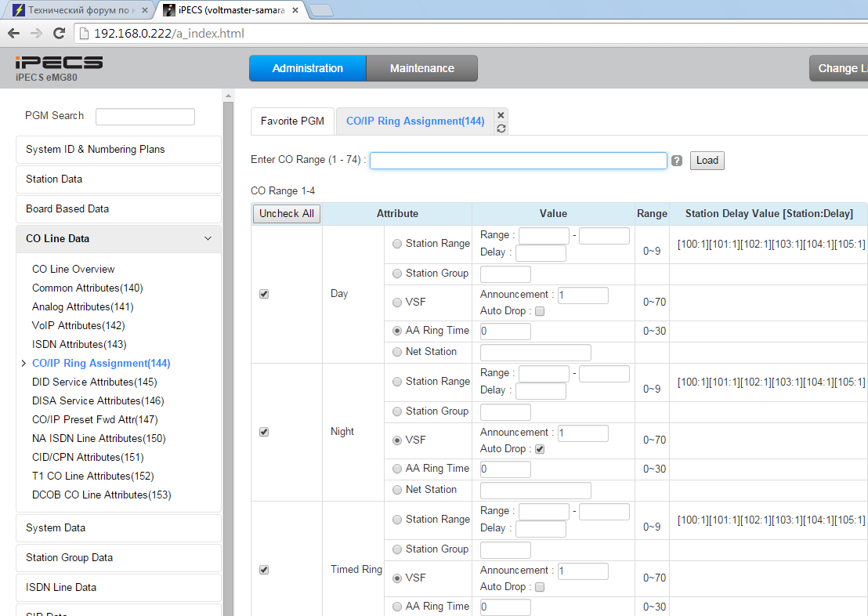Click the left sidebar vertical scrollbar
The image size is (868, 616).
228,353
